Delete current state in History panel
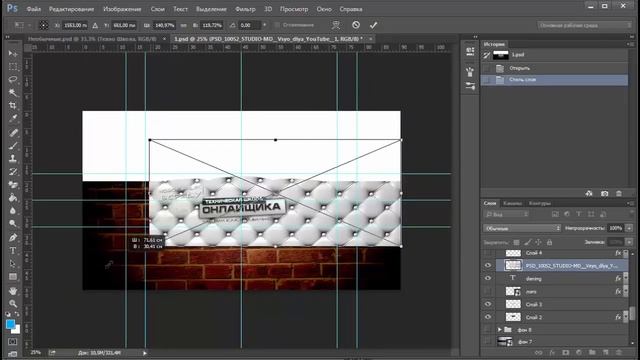This screenshot has width=640, height=360. (619, 193)
